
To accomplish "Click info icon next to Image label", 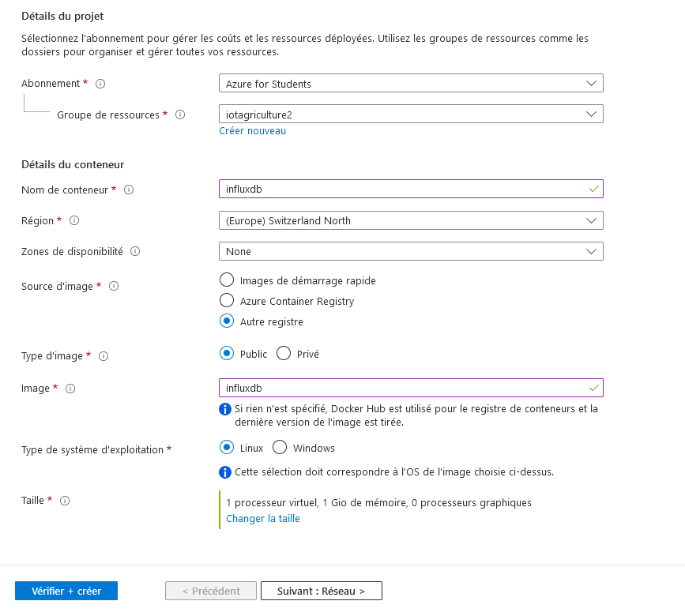I will click(70, 389).
